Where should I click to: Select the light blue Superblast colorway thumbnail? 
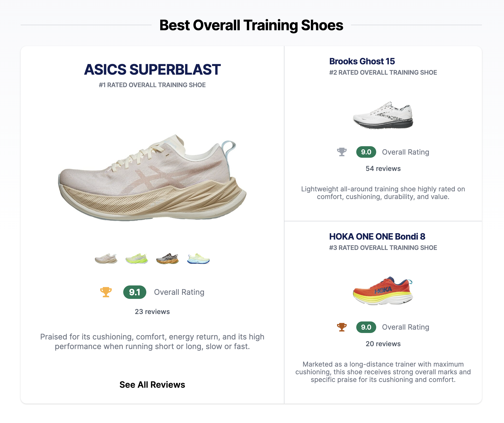point(198,259)
